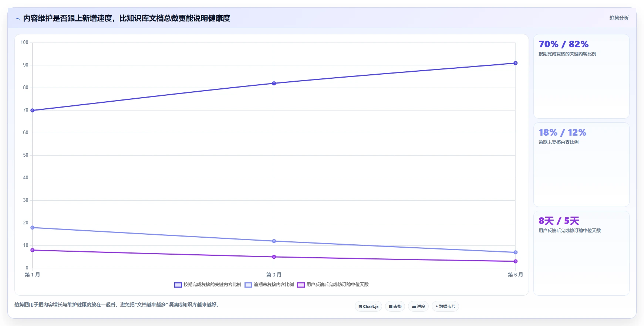
Task: Click the 表格 tag chip
Action: click(x=395, y=306)
